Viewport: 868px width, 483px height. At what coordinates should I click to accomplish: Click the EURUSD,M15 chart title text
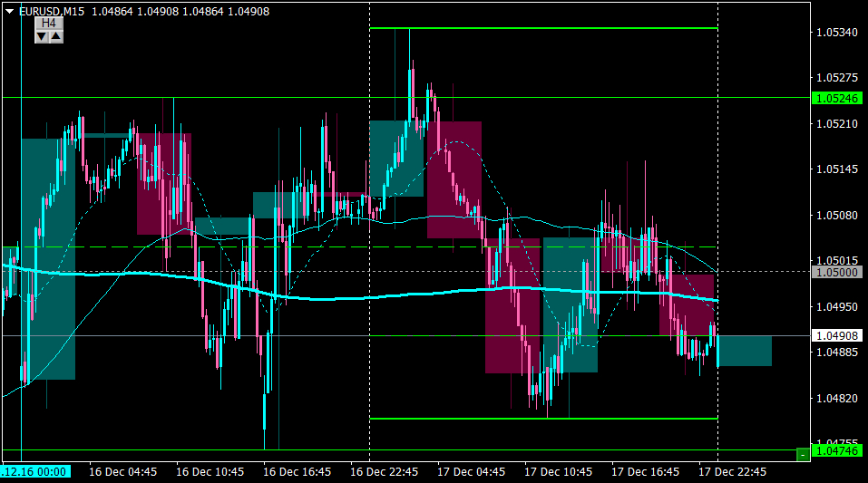52,11
